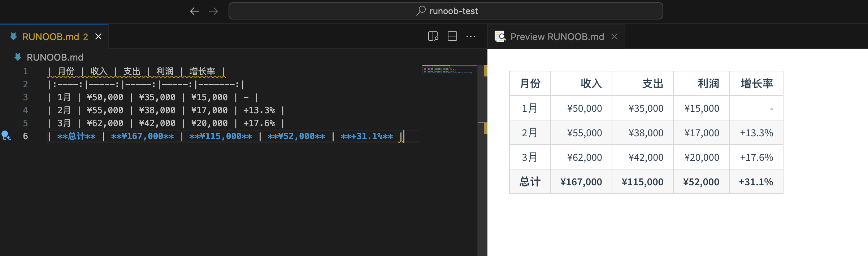Click line number 3 in gutter
This screenshot has height=256, width=868.
(x=25, y=97)
